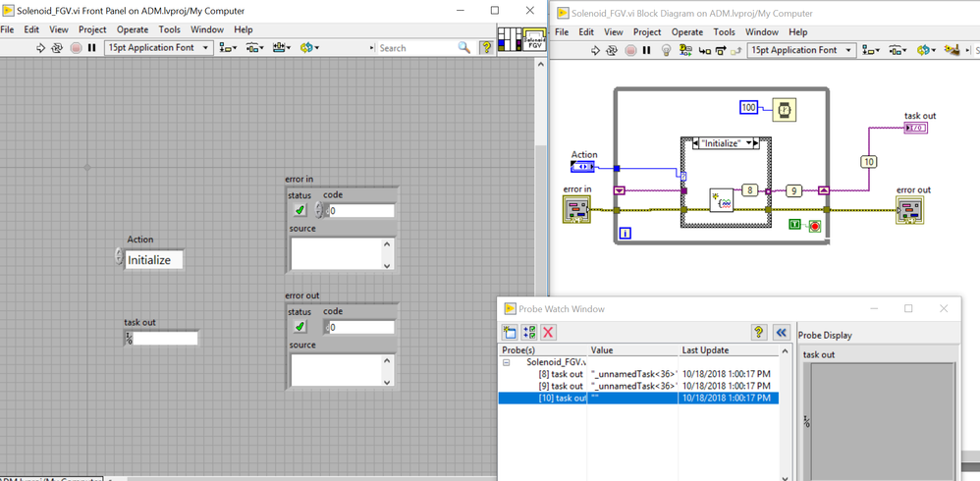The height and width of the screenshot is (481, 980).
Task: Collapse Solenoid_FGV tree node in Probe Watch
Action: tap(507, 361)
